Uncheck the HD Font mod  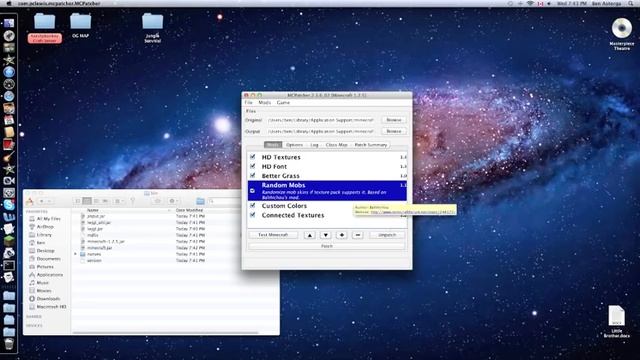click(253, 166)
